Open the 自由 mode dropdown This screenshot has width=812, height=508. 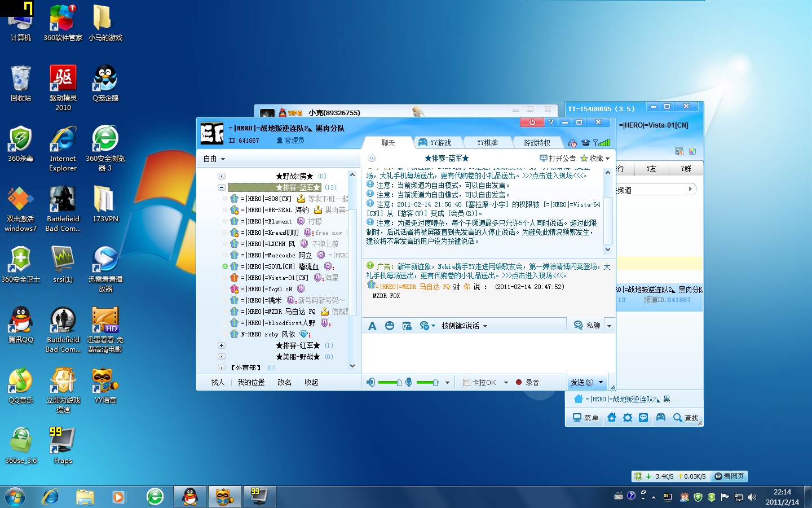(214, 159)
